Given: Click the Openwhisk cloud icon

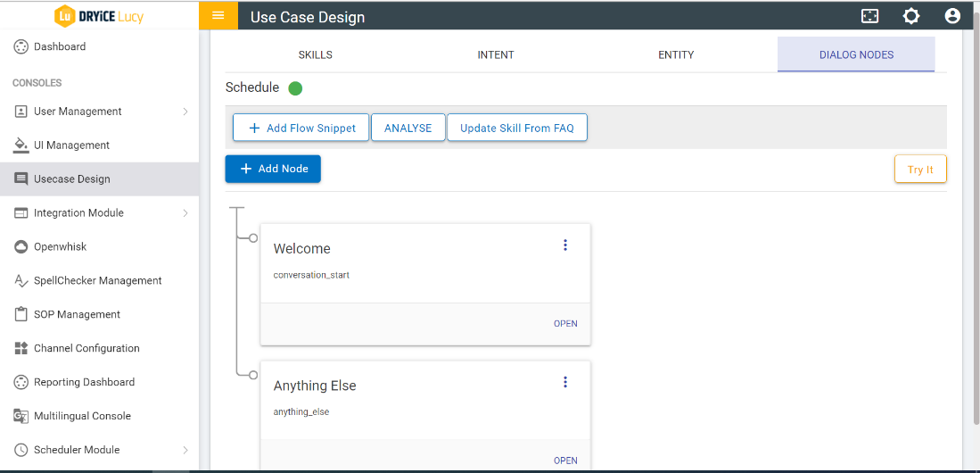Looking at the screenshot, I should point(21,246).
